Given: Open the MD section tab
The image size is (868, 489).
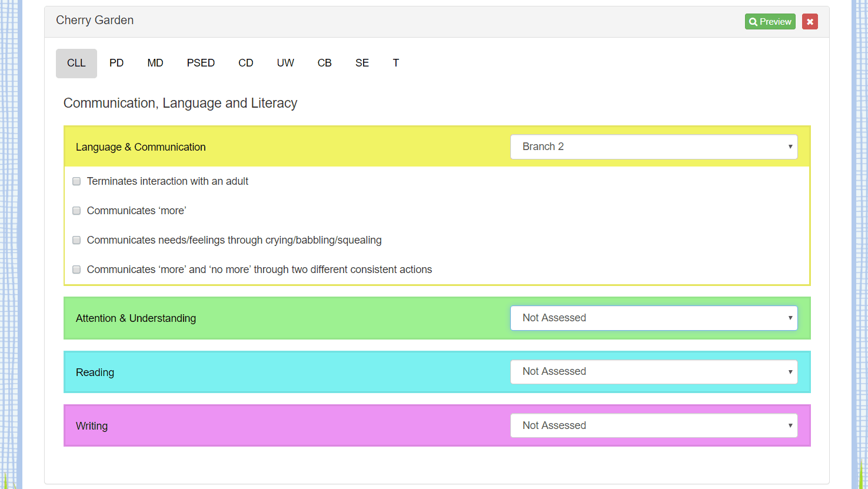Looking at the screenshot, I should [x=155, y=63].
